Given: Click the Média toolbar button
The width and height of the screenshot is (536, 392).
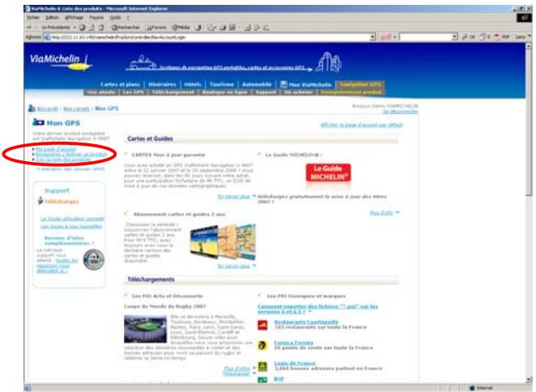Looking at the screenshot, I should pos(181,28).
